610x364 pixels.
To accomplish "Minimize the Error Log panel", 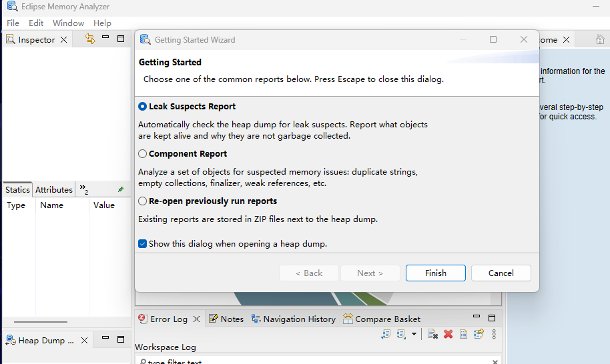I will (477, 316).
